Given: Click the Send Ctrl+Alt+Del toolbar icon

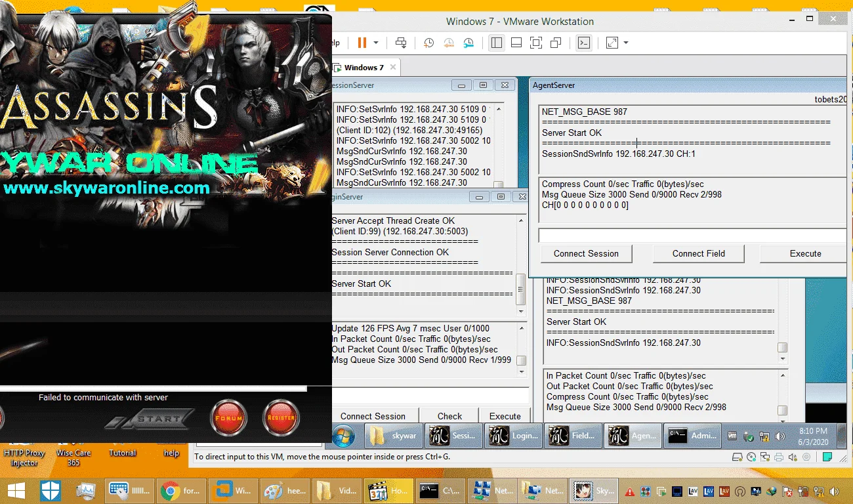Looking at the screenshot, I should tap(401, 43).
